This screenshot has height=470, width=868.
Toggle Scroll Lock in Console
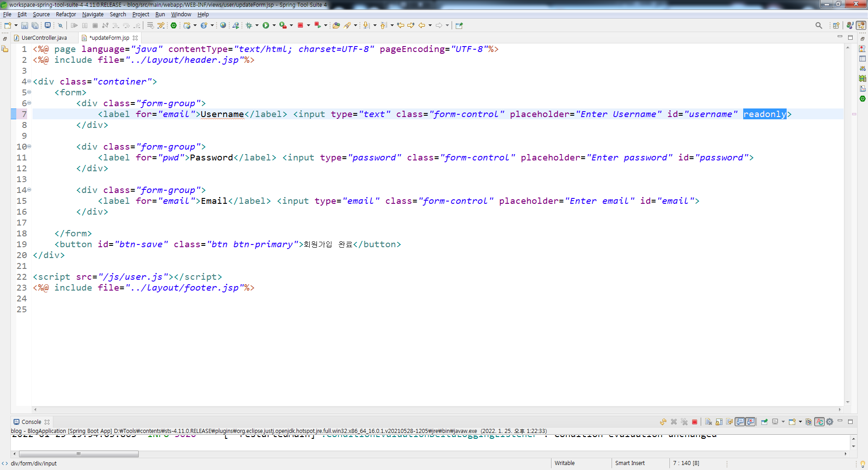[x=719, y=422]
